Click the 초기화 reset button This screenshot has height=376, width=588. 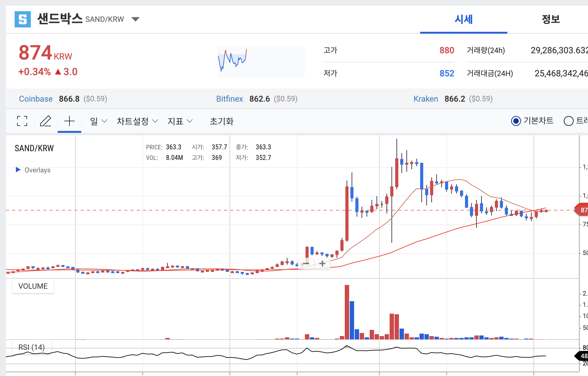coord(221,121)
